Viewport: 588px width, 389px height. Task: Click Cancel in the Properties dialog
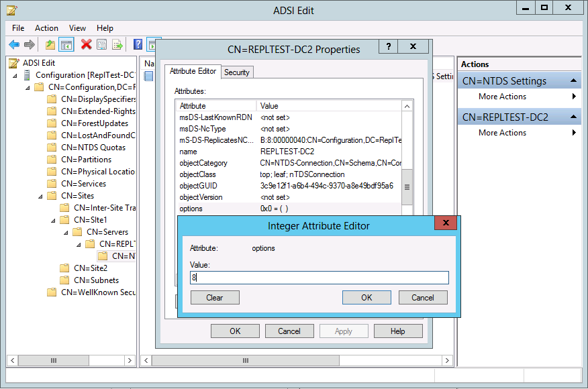289,331
